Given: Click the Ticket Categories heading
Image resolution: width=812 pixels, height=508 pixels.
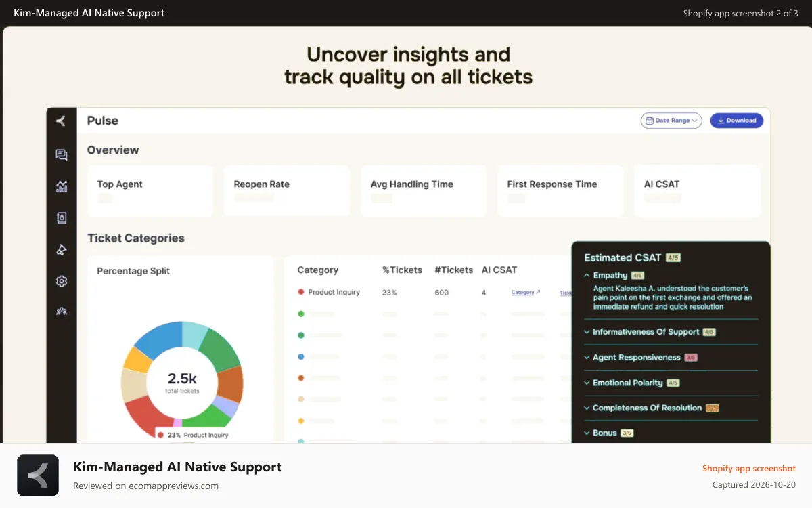Looking at the screenshot, I should (136, 238).
